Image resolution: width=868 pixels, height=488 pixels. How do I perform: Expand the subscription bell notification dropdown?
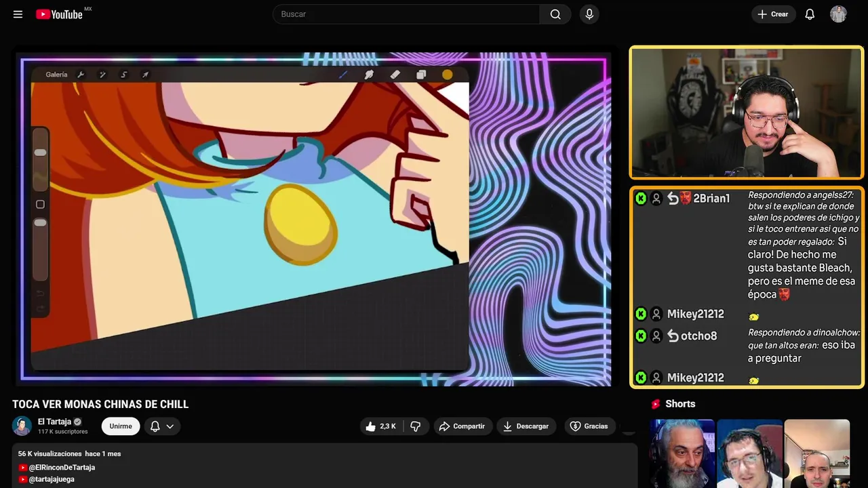coord(162,426)
